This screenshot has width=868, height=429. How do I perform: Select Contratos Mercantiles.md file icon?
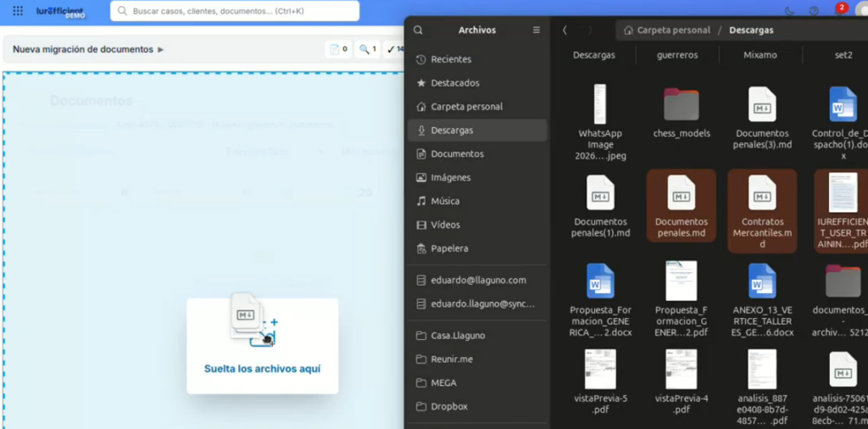(x=762, y=192)
